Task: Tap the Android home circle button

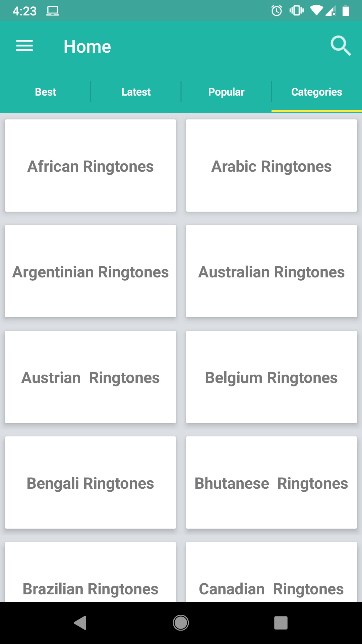Action: [181, 623]
